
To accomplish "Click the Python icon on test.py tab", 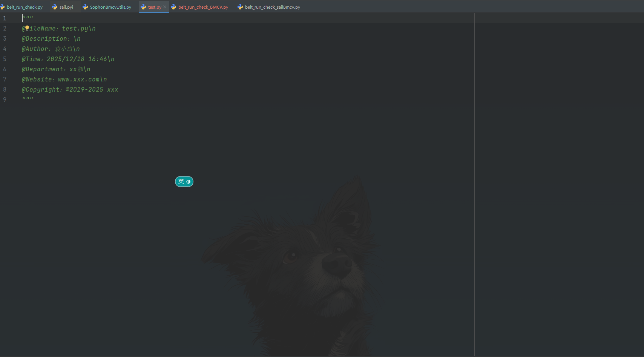I will pyautogui.click(x=143, y=7).
